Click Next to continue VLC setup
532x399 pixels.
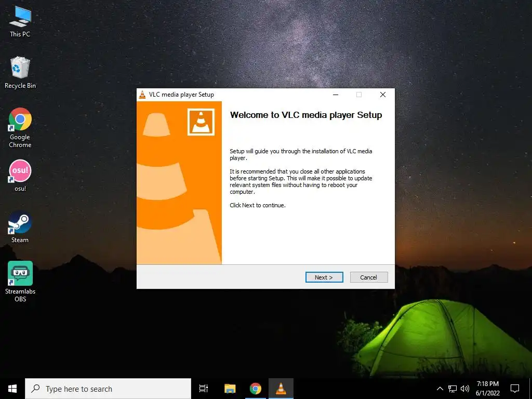point(324,277)
